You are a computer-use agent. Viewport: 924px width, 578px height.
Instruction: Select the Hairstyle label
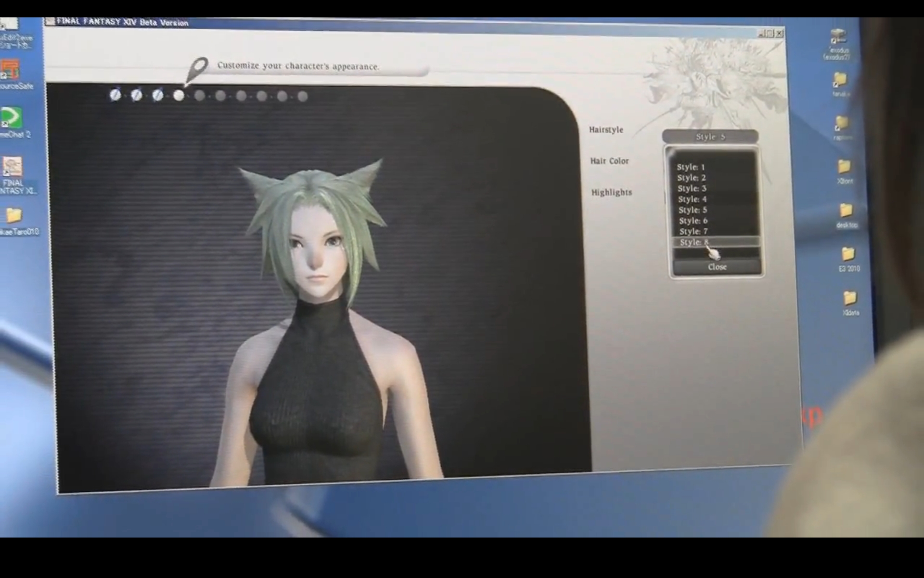(x=606, y=130)
